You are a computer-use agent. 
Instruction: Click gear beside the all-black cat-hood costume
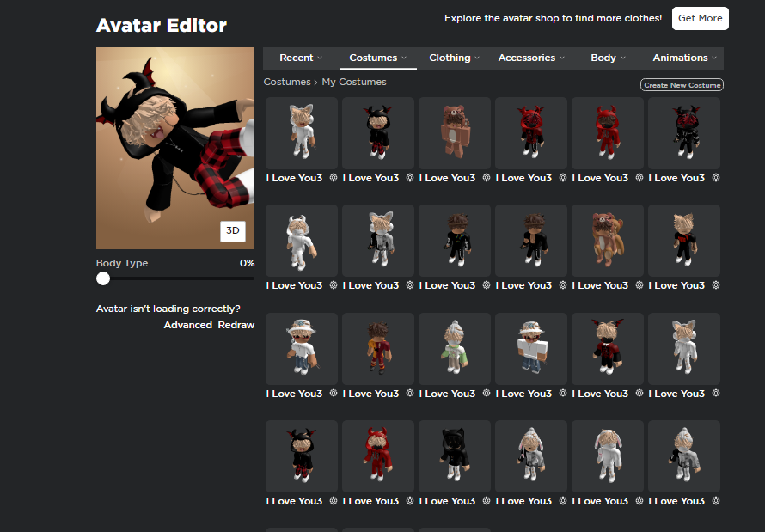coord(487,501)
